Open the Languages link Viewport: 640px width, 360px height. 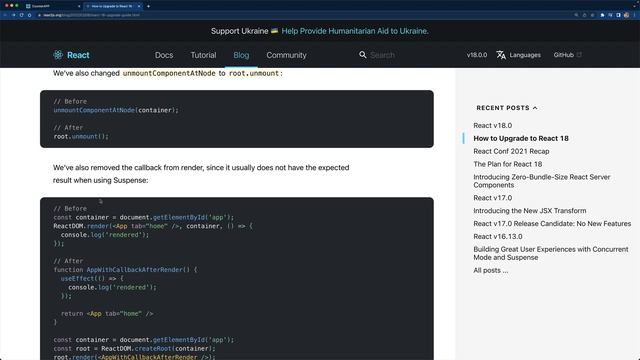tap(525, 55)
